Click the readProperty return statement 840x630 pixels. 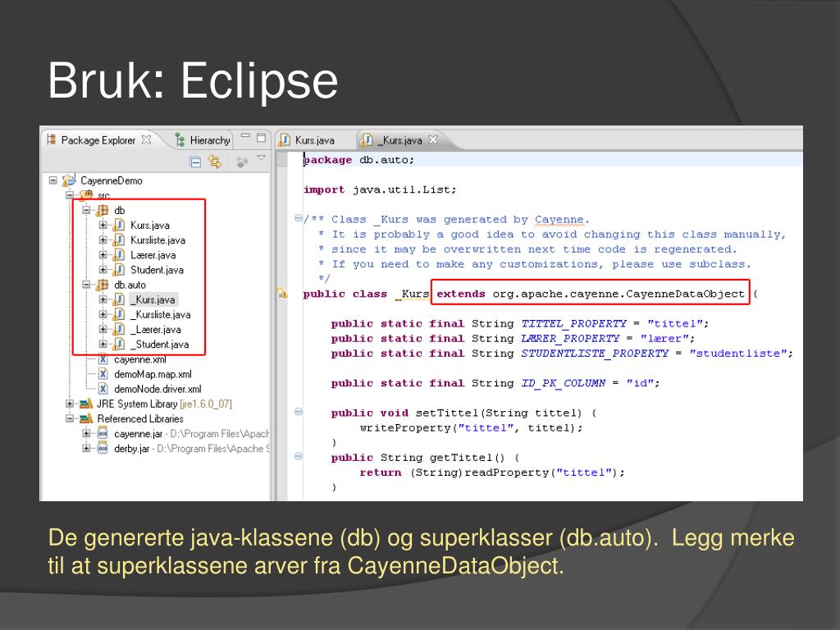coord(492,472)
